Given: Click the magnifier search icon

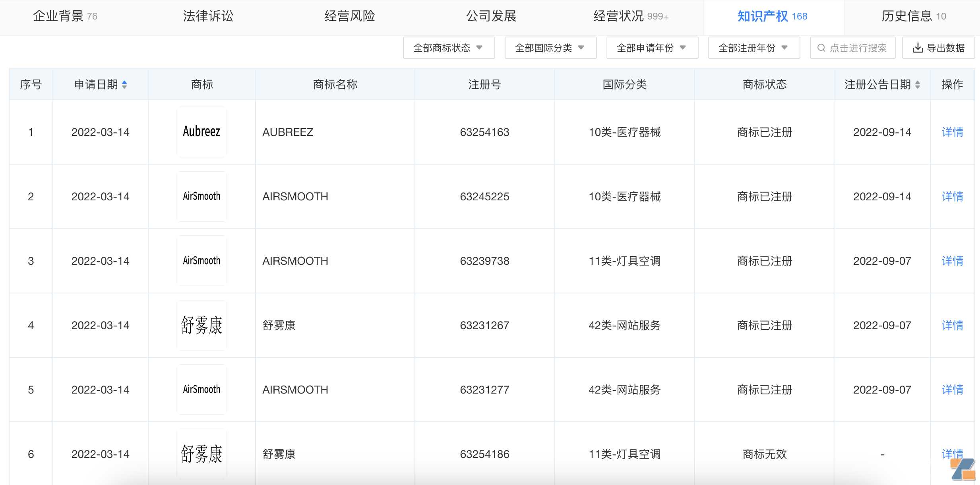Looking at the screenshot, I should pos(821,47).
